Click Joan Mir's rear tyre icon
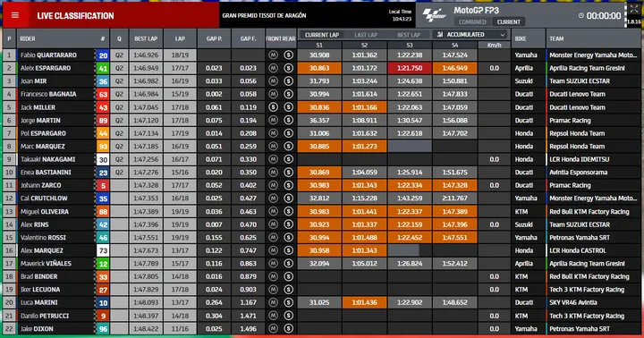The image size is (644, 338). point(288,80)
